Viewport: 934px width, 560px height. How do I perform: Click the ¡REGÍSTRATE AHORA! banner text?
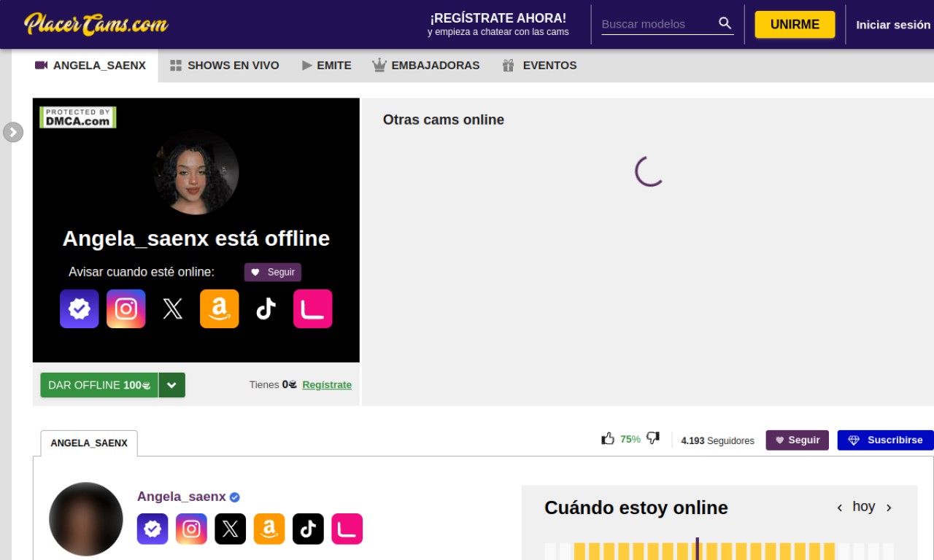pyautogui.click(x=498, y=18)
